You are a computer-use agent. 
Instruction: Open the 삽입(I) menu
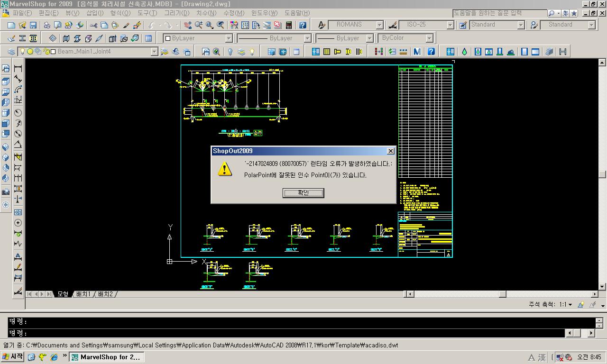point(95,13)
